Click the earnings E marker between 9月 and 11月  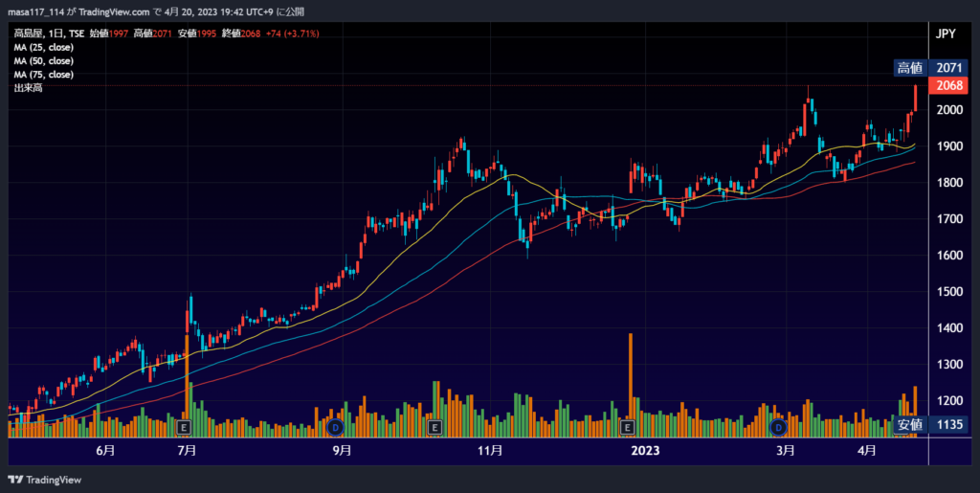click(x=435, y=427)
